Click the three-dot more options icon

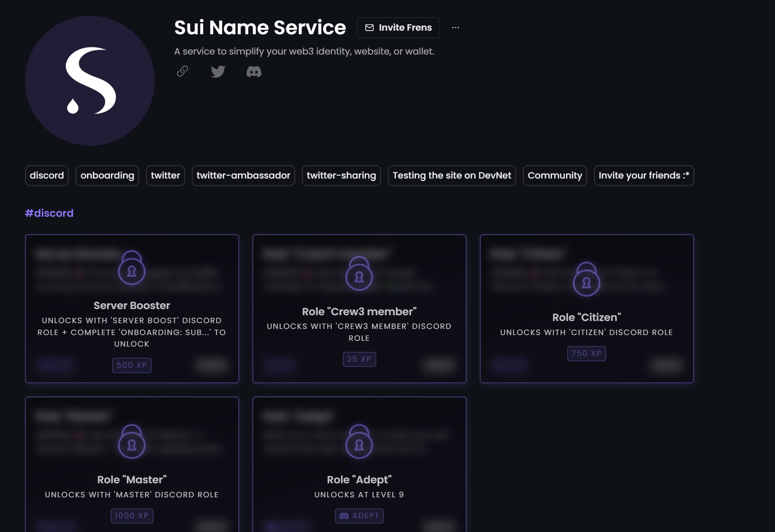tap(456, 27)
